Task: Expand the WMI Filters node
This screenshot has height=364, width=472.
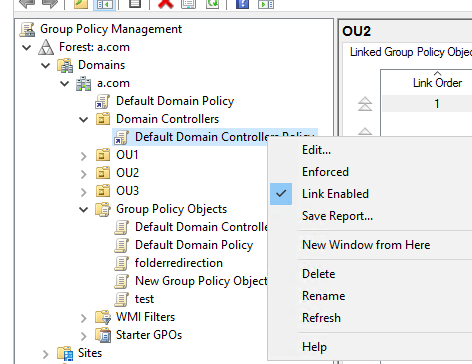Action: click(x=83, y=318)
